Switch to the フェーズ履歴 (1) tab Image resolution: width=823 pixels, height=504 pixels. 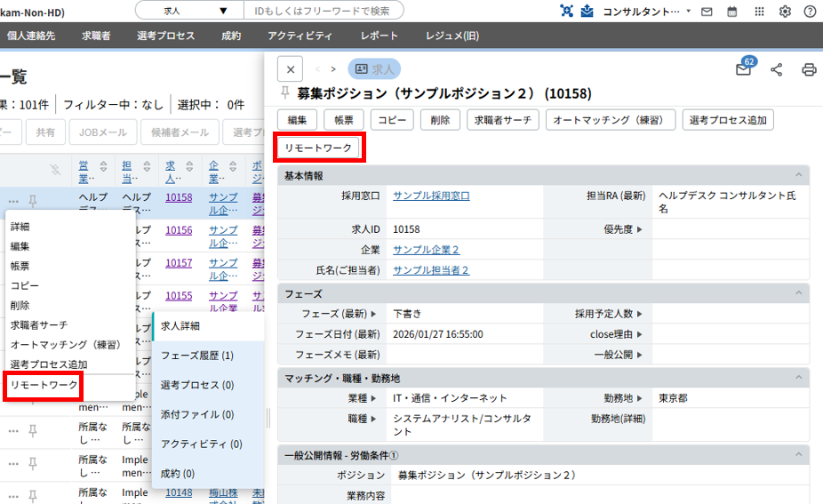pyautogui.click(x=196, y=356)
